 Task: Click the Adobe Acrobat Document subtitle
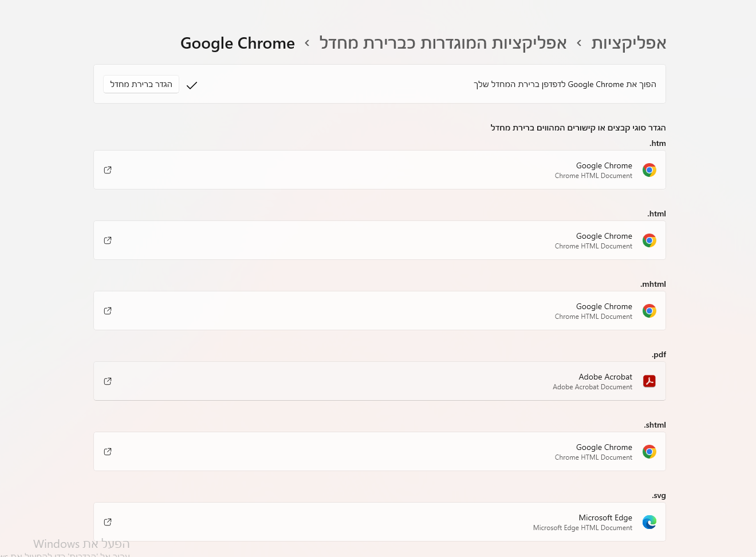click(592, 387)
